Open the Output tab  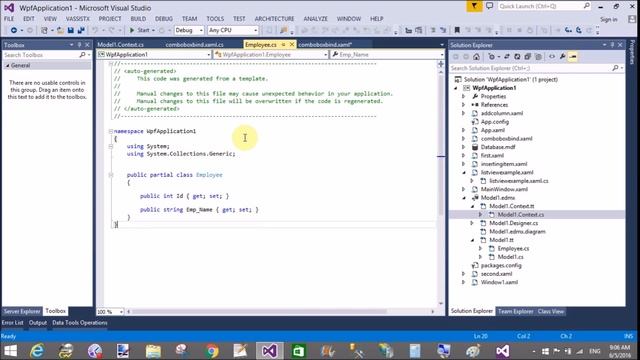tap(38, 322)
